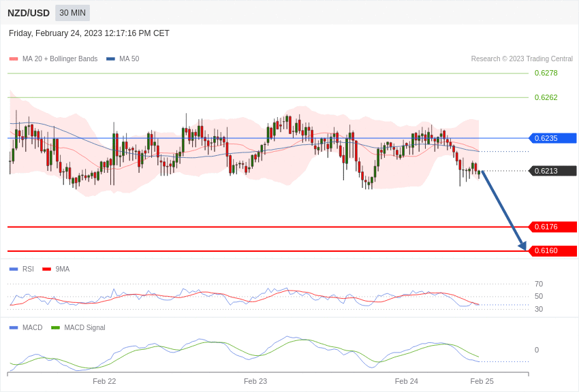Click the Friday, February 24, 2023 timestamp
The height and width of the screenshot is (392, 579).
(89, 33)
